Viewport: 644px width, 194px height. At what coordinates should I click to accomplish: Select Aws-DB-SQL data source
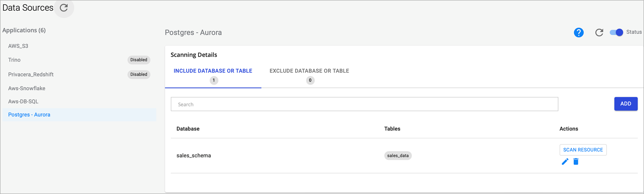click(23, 102)
